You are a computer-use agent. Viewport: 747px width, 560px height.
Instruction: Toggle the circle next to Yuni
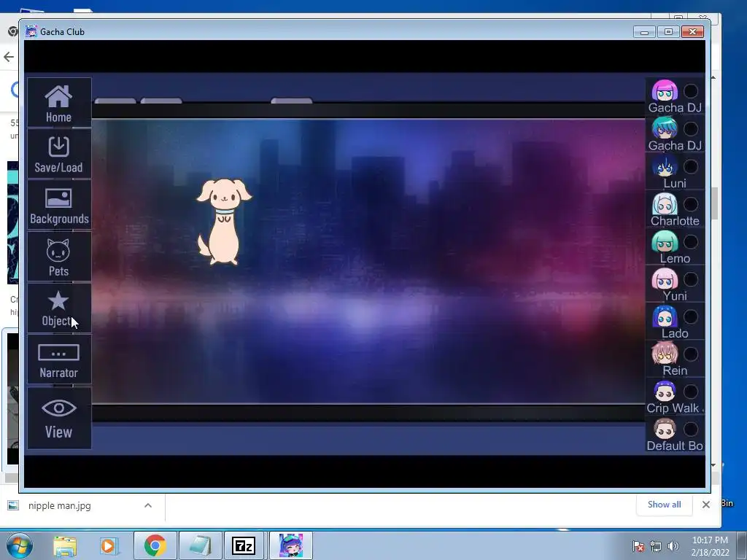[691, 279]
